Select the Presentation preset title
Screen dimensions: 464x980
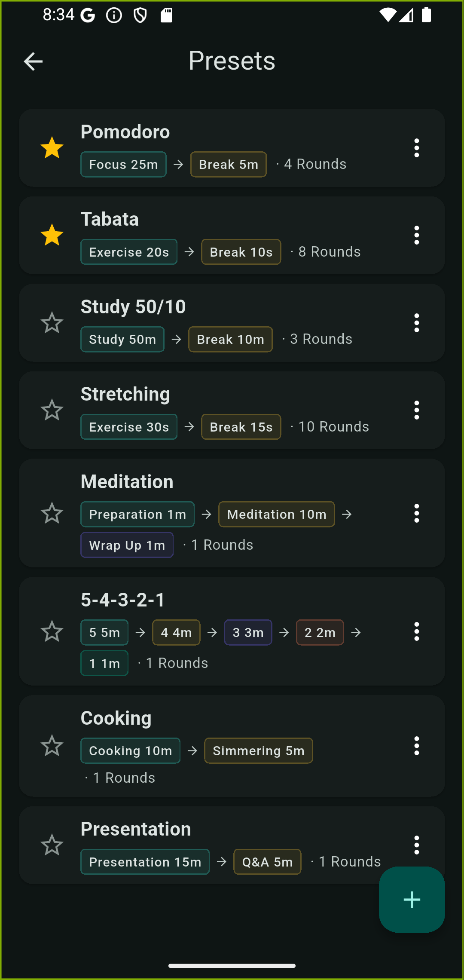[136, 829]
